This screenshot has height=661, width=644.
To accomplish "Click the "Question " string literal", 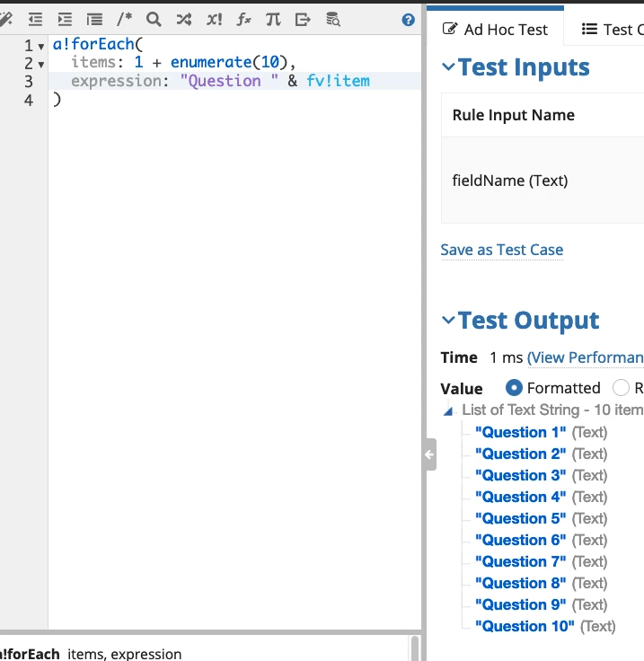I will pyautogui.click(x=229, y=81).
